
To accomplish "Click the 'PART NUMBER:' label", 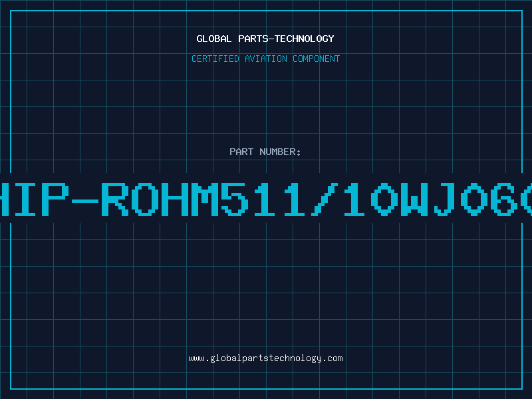I will point(265,152).
